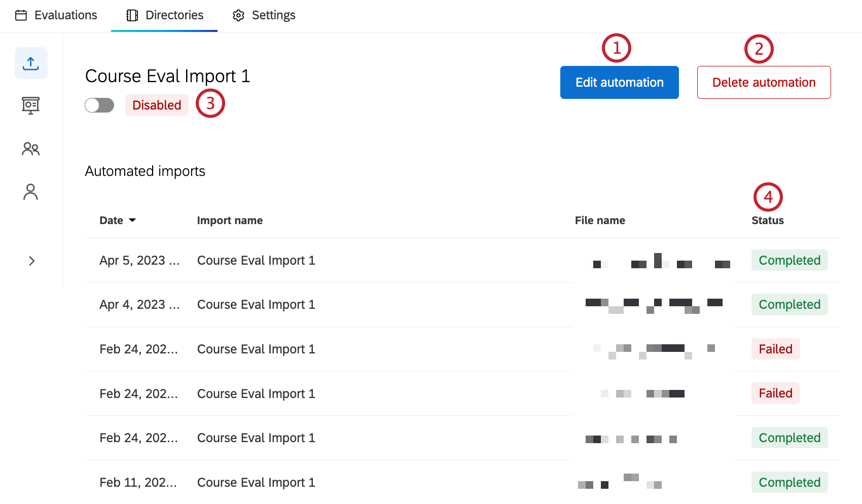Image resolution: width=862 pixels, height=504 pixels.
Task: Expand the collapsed sidebar with the chevron
Action: [31, 261]
